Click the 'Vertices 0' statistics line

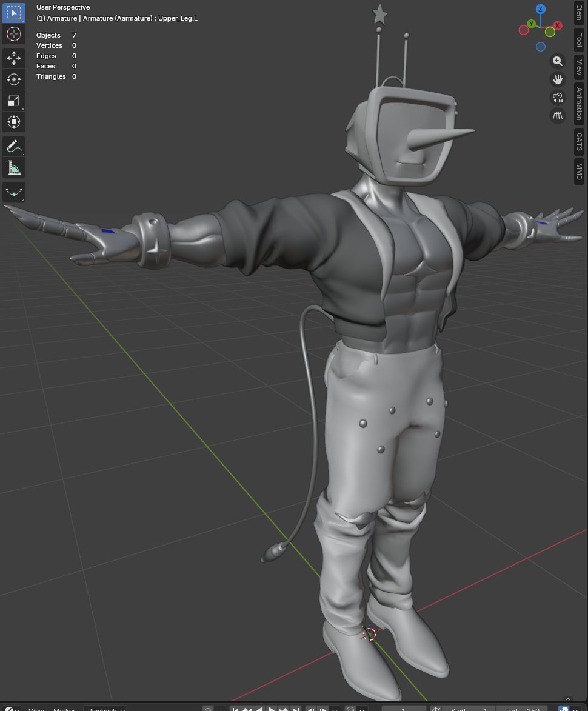56,45
